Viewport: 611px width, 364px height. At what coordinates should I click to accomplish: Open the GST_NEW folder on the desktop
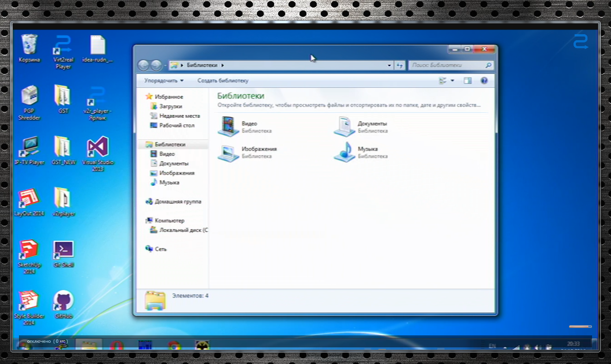[63, 151]
